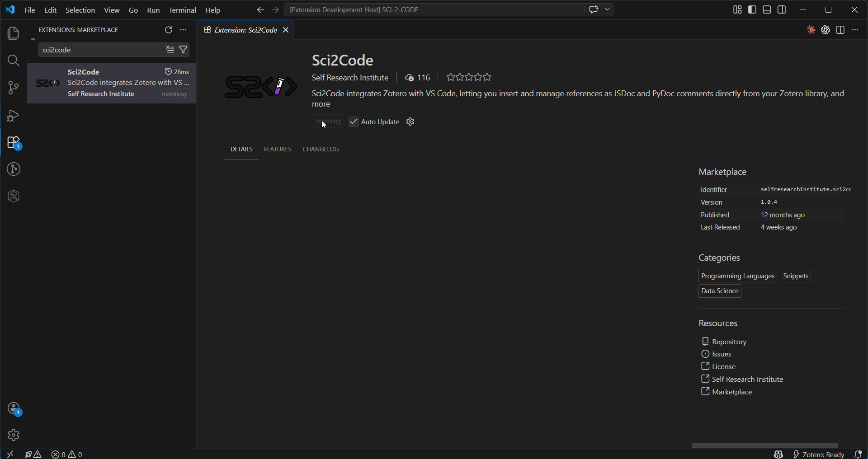868x459 pixels.
Task: Open the Extensions view icon
Action: (14, 143)
